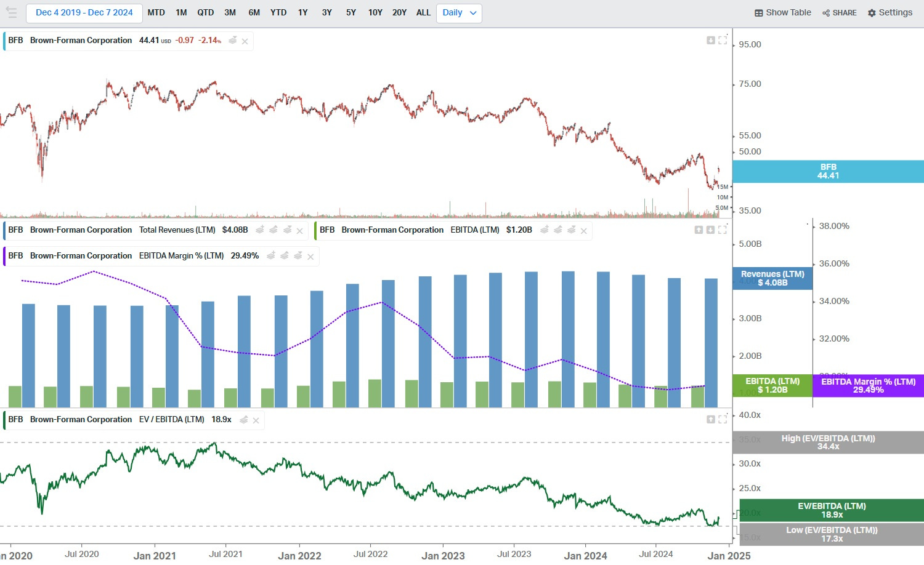Maximize the price chart pane
Screen dimensions: 924x565
point(723,40)
